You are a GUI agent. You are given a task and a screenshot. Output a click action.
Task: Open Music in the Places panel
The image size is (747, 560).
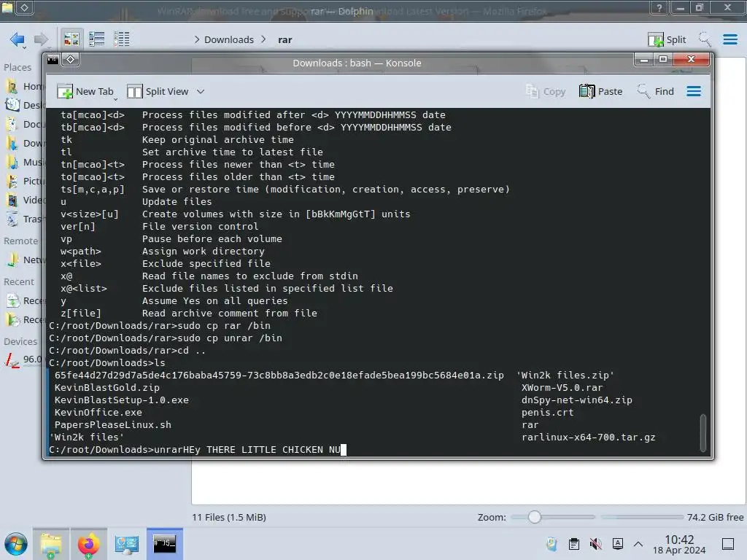pyautogui.click(x=24, y=163)
